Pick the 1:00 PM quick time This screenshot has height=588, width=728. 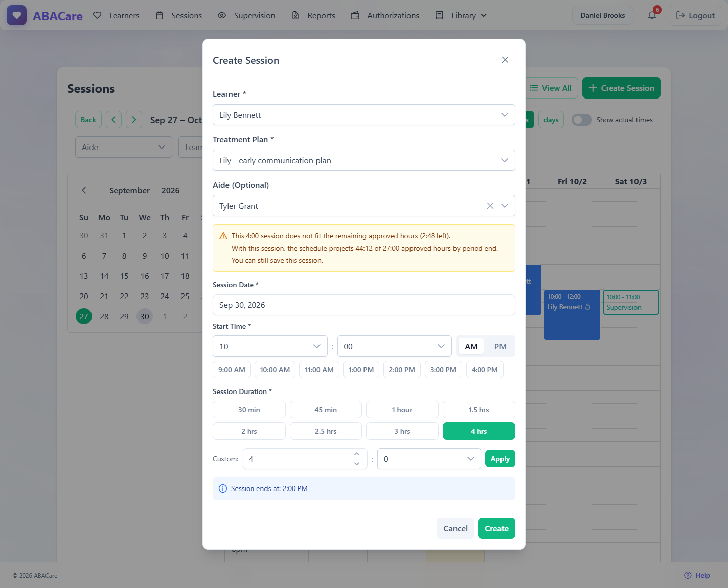(x=361, y=370)
